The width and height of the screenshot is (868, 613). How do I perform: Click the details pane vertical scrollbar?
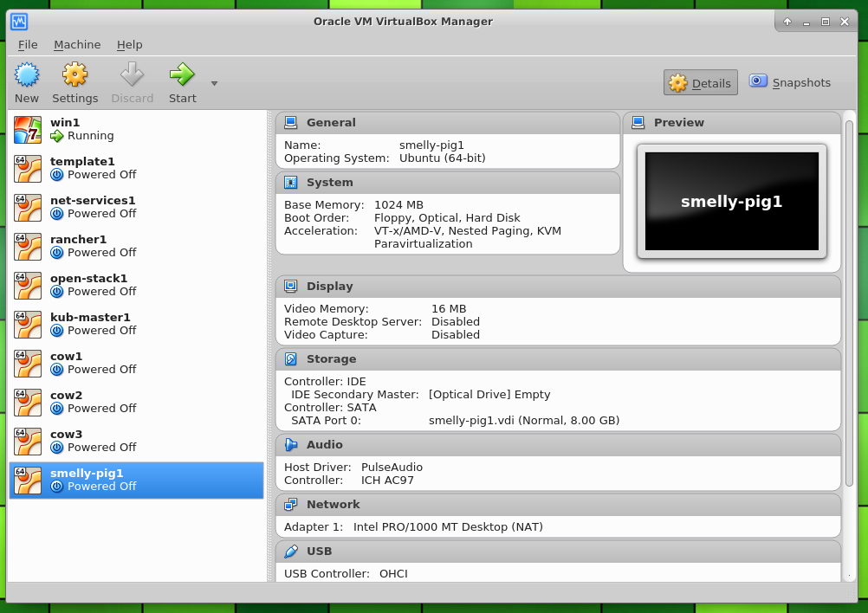point(849,303)
